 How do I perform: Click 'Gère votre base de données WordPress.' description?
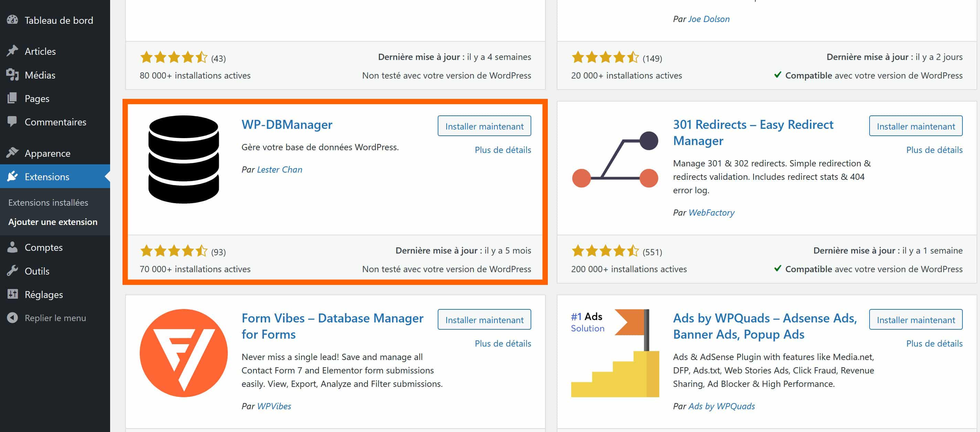pyautogui.click(x=320, y=147)
